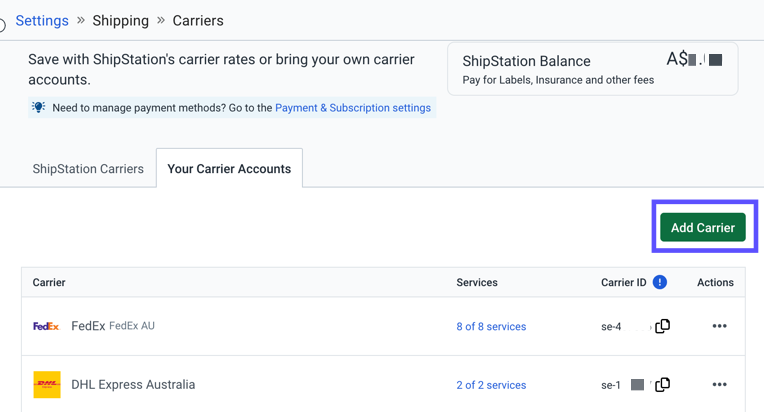Click the Services column header

point(477,282)
